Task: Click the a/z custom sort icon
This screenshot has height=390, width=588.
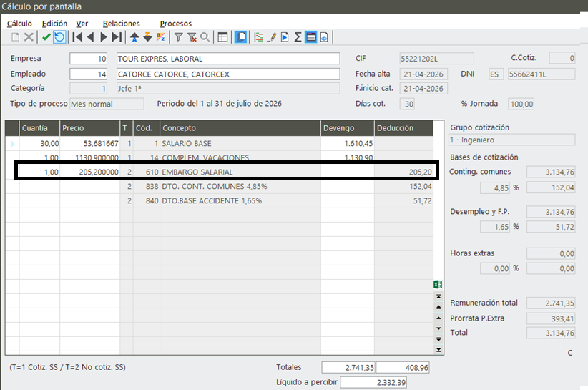Action: pos(161,37)
